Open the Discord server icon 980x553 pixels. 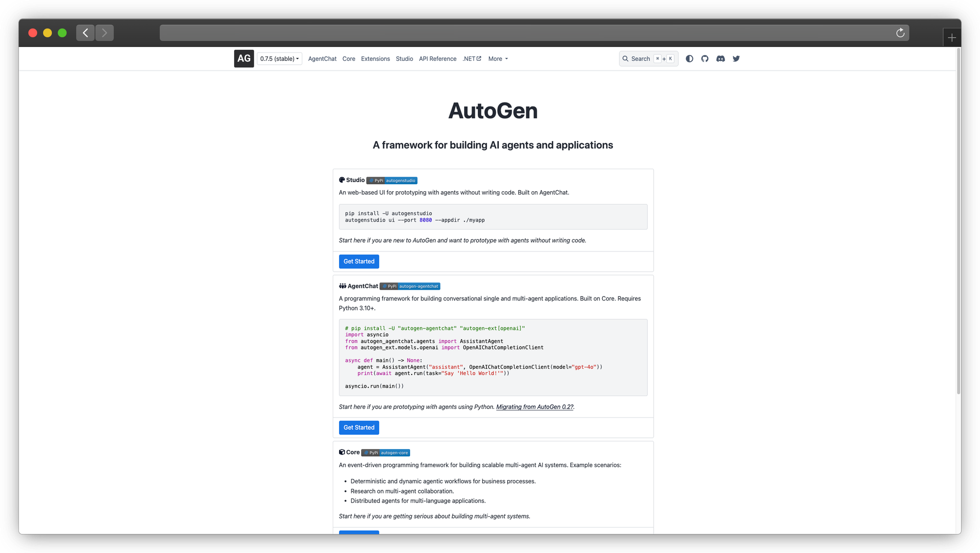pos(720,59)
